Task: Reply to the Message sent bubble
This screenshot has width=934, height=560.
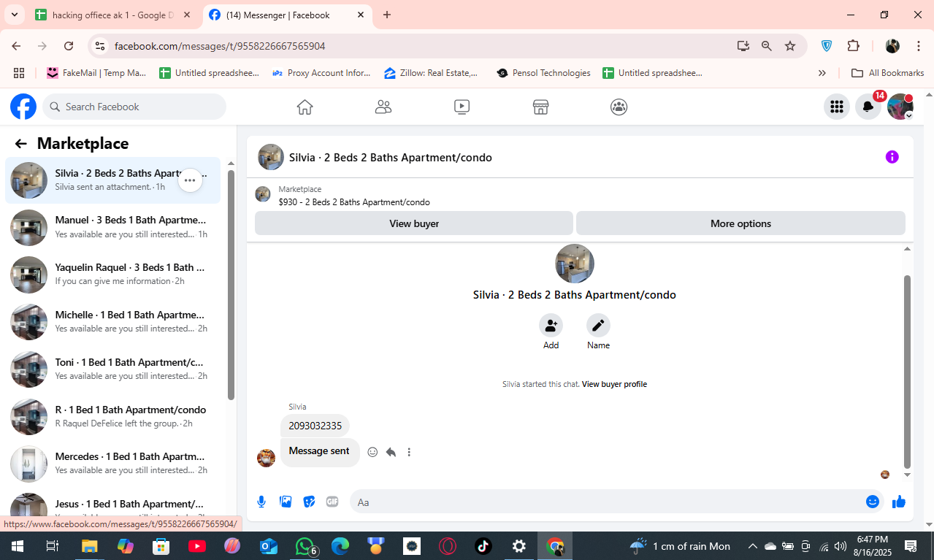Action: tap(391, 452)
